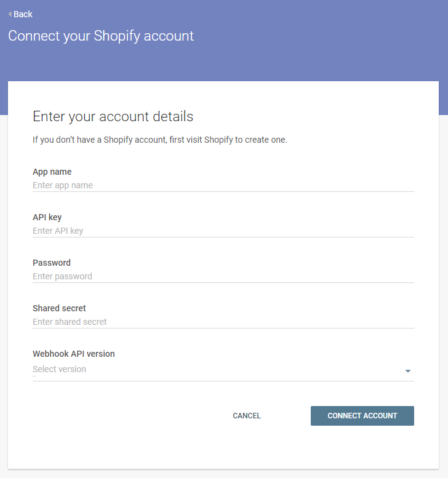Click the 'Password' field label
This screenshot has height=478, width=448.
click(52, 263)
